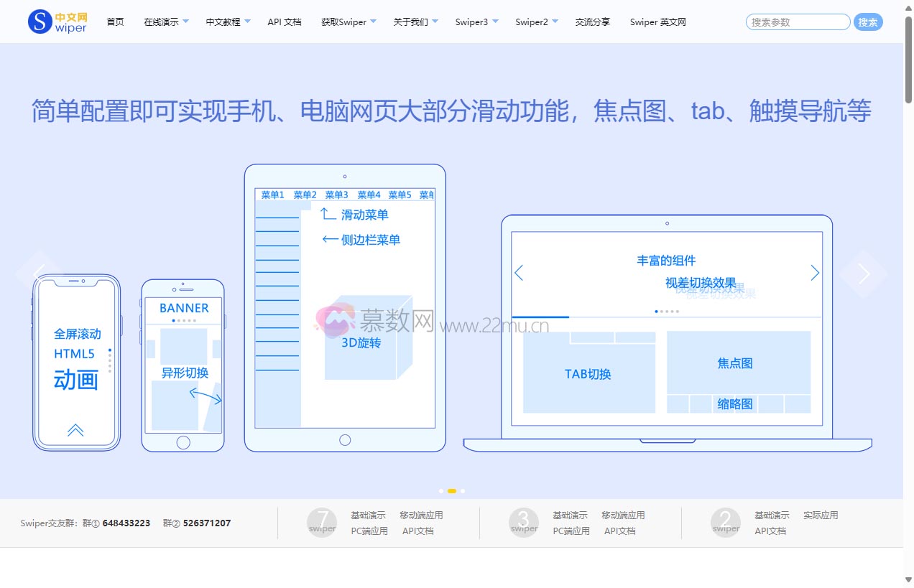Open Swiper 7 移动端应用 link
Viewport: 914px width, 588px height.
[x=421, y=515]
